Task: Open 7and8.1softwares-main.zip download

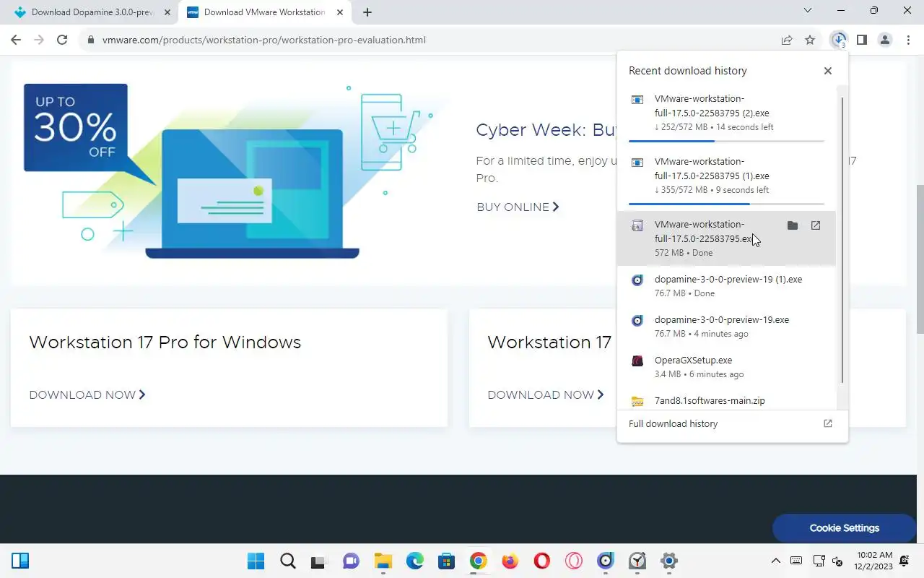Action: (x=726, y=400)
